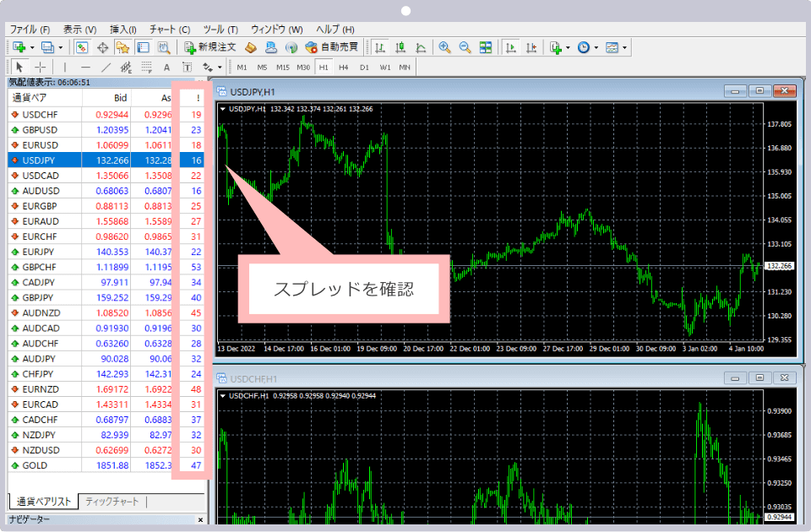Open the Data Window crosshair icon
811x532 pixels.
coord(103,47)
